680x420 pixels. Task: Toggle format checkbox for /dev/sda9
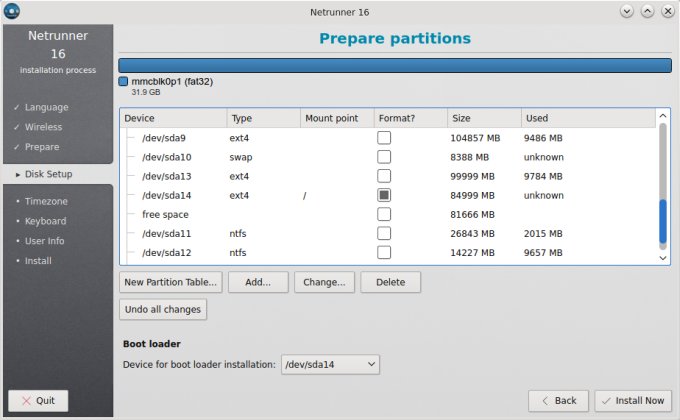point(384,138)
